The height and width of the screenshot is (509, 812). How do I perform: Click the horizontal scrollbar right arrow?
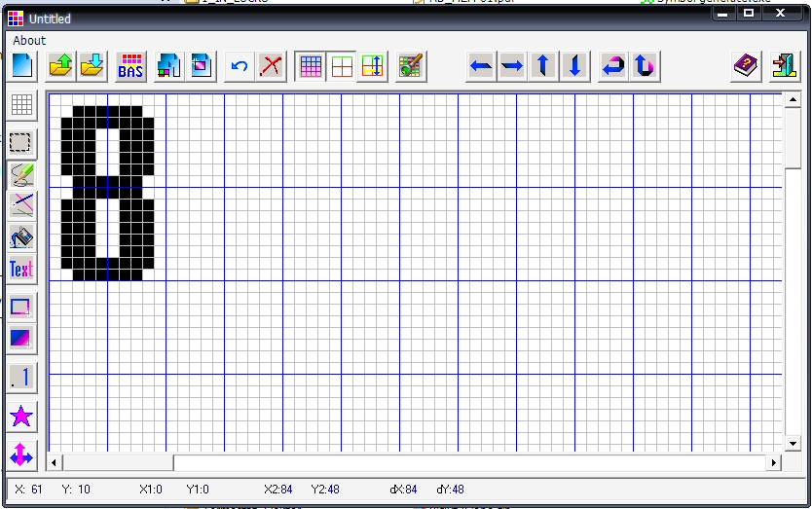tap(774, 462)
